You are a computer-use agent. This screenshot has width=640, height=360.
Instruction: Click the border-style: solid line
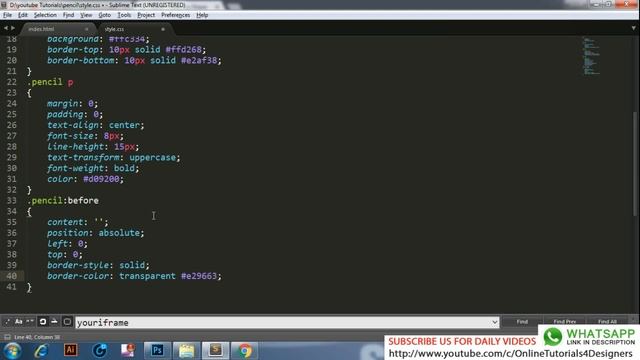(98, 265)
